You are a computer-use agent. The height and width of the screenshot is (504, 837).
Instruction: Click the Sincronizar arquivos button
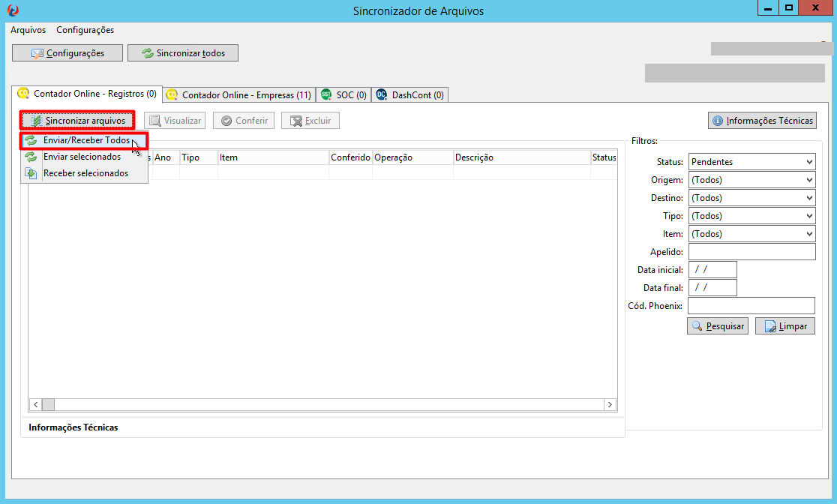(78, 121)
